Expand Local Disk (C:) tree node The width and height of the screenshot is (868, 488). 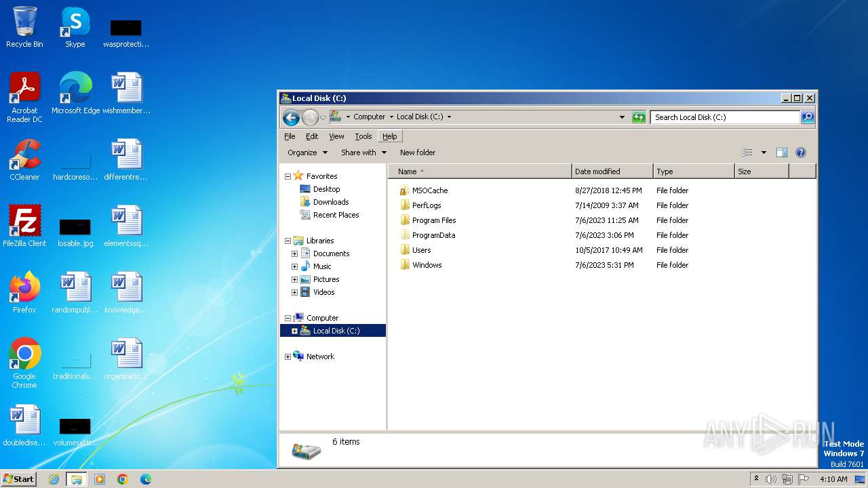(x=294, y=331)
